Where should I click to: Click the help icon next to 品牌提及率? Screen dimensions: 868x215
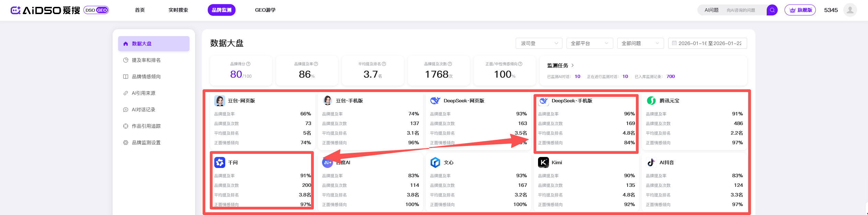pyautogui.click(x=316, y=64)
